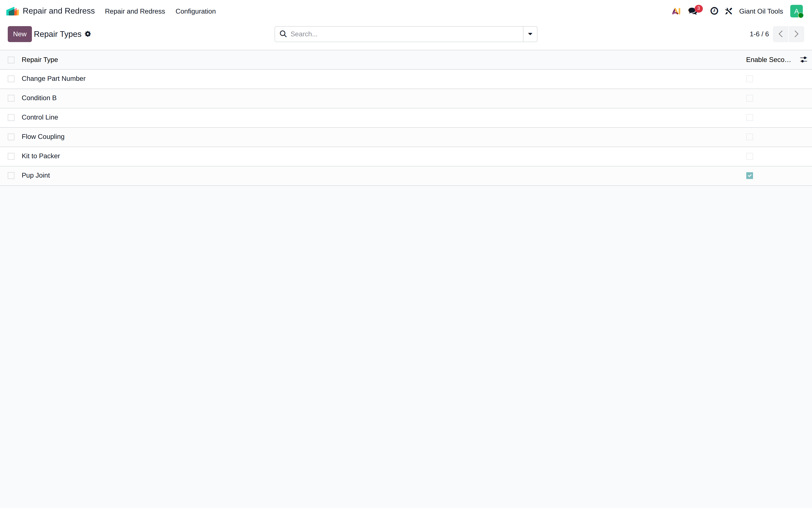Click the gear icon next to Repair Types
812x508 pixels.
pyautogui.click(x=88, y=34)
